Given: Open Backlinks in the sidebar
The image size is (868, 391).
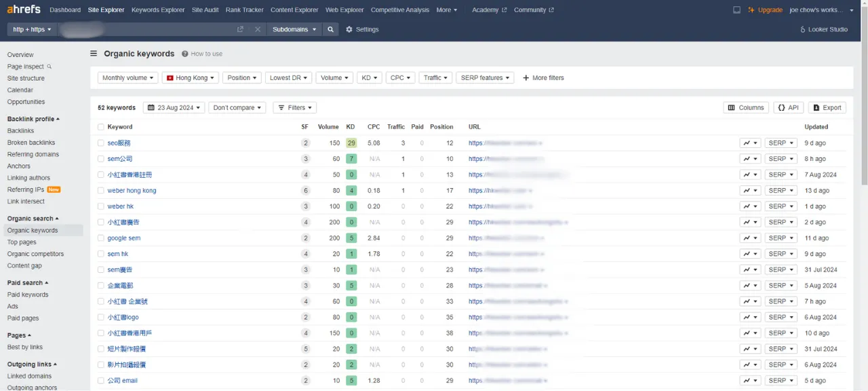Looking at the screenshot, I should 20,131.
